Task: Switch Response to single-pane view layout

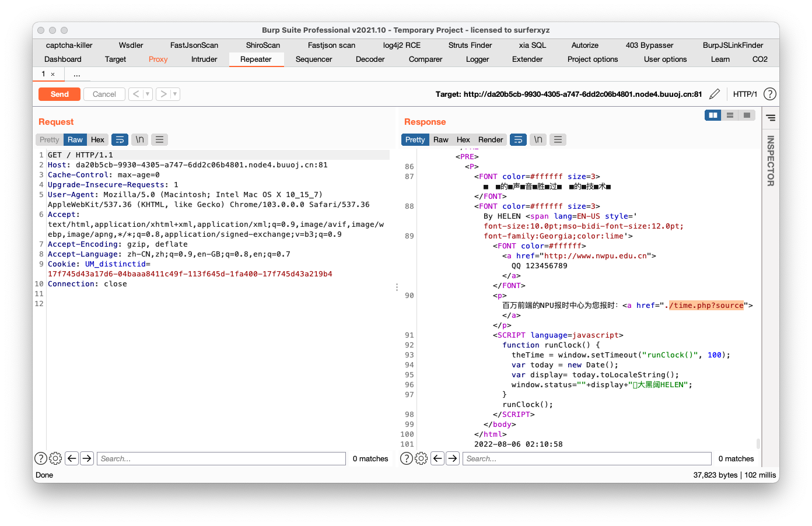Action: [x=747, y=115]
